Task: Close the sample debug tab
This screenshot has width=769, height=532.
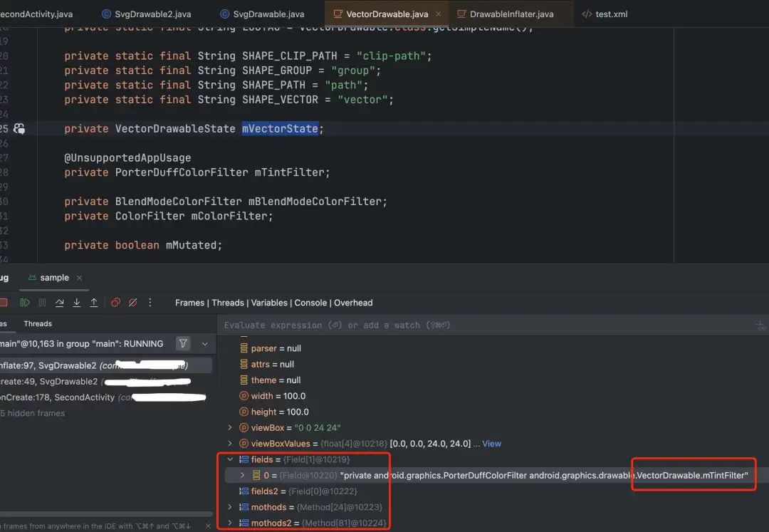Action: (x=80, y=278)
